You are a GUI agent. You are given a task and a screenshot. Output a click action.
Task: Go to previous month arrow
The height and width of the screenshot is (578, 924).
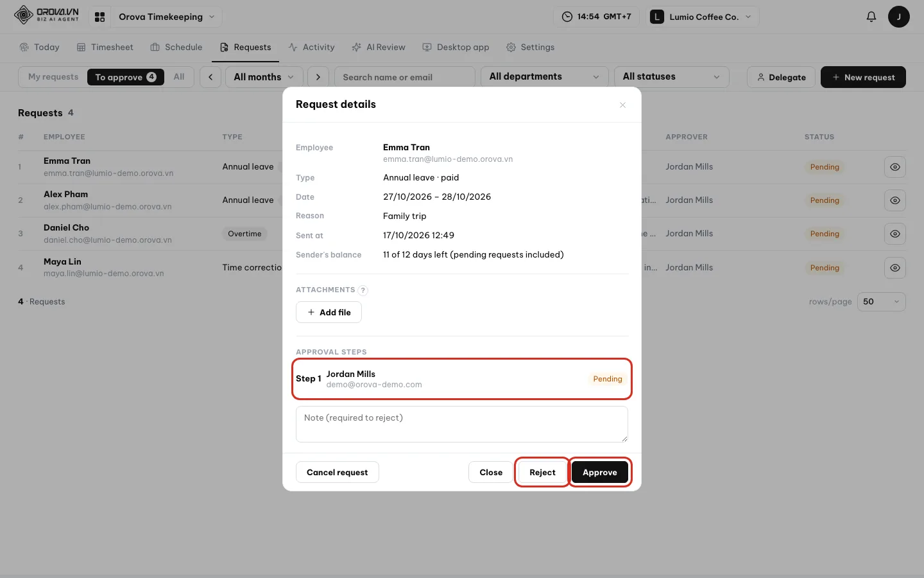point(210,77)
